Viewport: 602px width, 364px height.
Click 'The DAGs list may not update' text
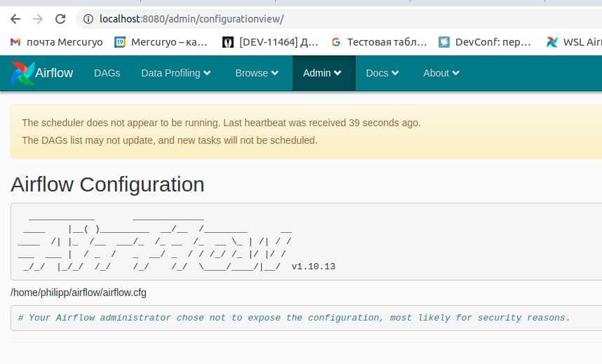tap(170, 140)
